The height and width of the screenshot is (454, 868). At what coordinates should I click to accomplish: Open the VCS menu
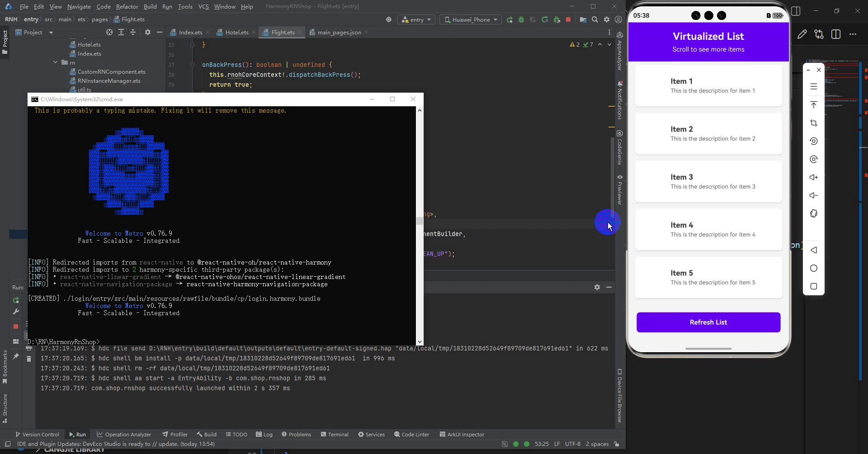[x=203, y=6]
